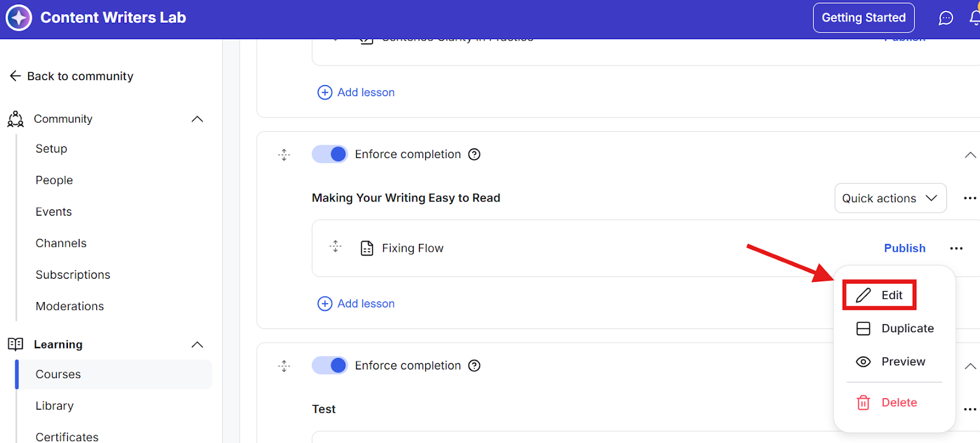
Task: Open Library in the sidebar
Action: pos(55,406)
